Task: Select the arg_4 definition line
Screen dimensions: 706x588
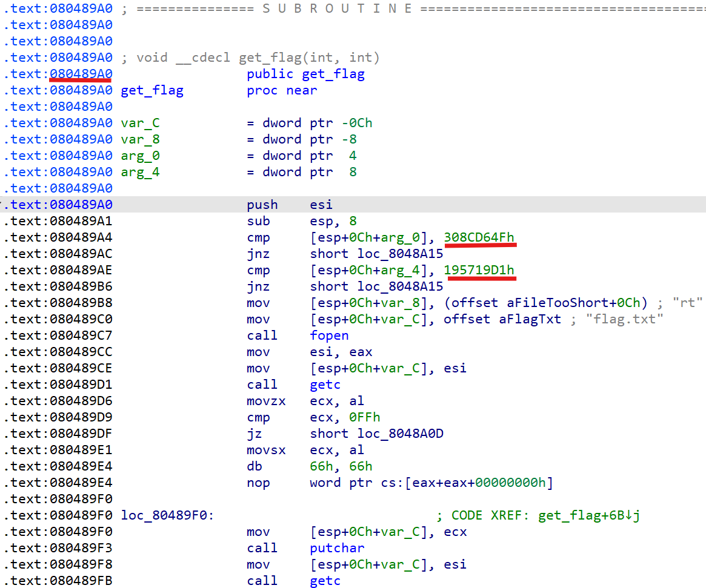Action: point(239,172)
